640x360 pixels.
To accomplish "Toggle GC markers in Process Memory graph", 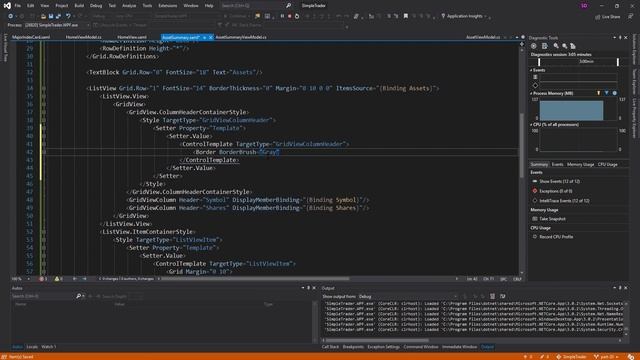I will pyautogui.click(x=599, y=93).
